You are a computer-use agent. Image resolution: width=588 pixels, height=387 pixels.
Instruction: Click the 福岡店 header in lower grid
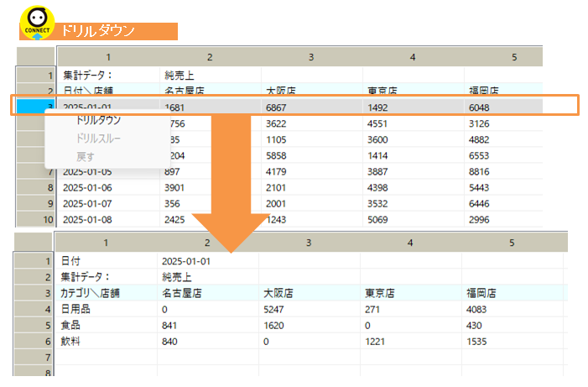click(x=513, y=293)
